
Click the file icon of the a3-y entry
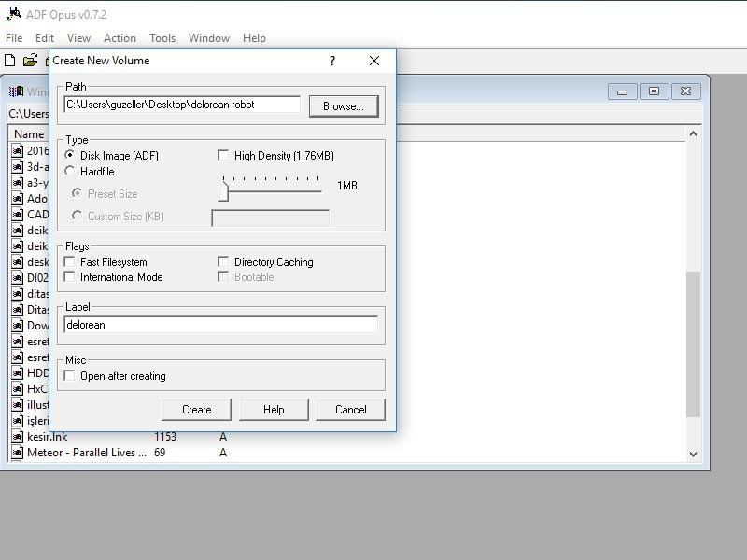coord(17,183)
